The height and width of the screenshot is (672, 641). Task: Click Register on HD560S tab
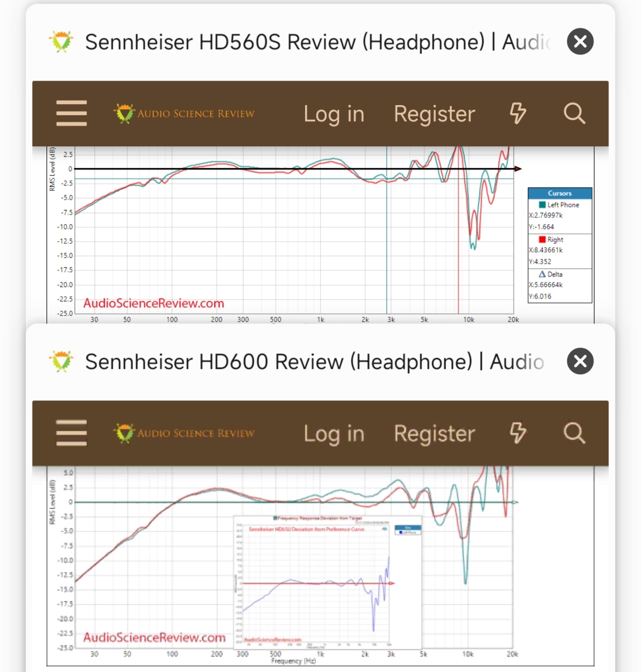coord(434,114)
